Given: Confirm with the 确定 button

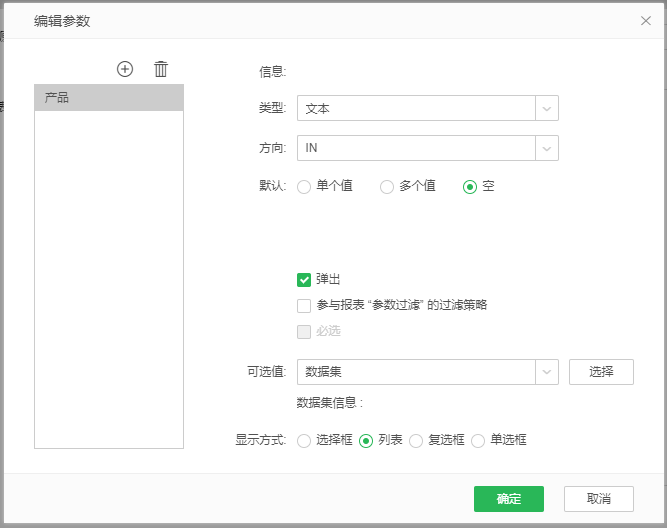Looking at the screenshot, I should click(509, 499).
